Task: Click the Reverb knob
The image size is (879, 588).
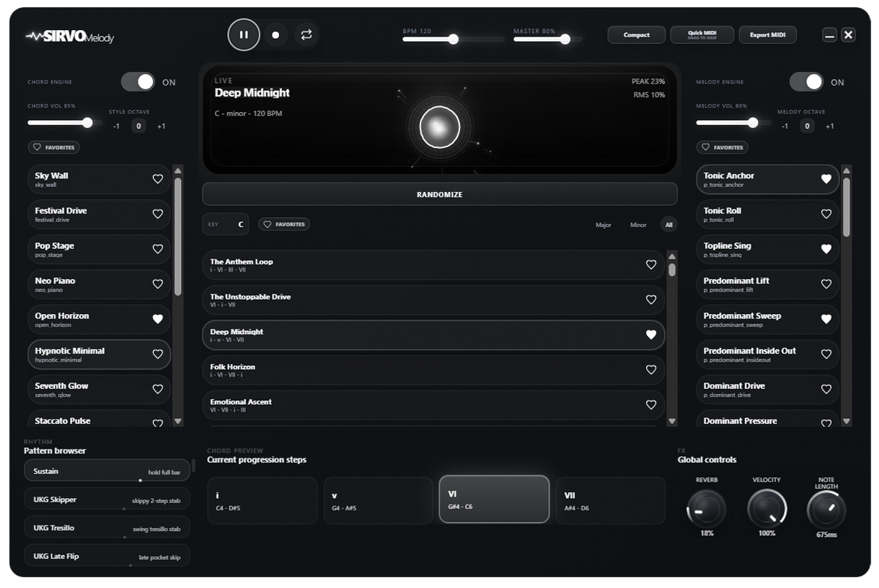Action: 706,509
